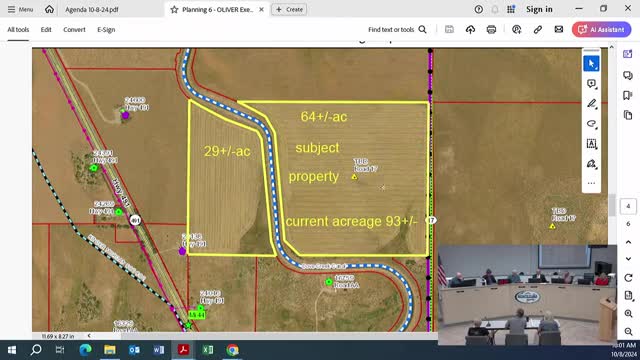Open the apps grid icon
Image resolution: width=640 pixels, height=360 pixels.
[511, 9]
